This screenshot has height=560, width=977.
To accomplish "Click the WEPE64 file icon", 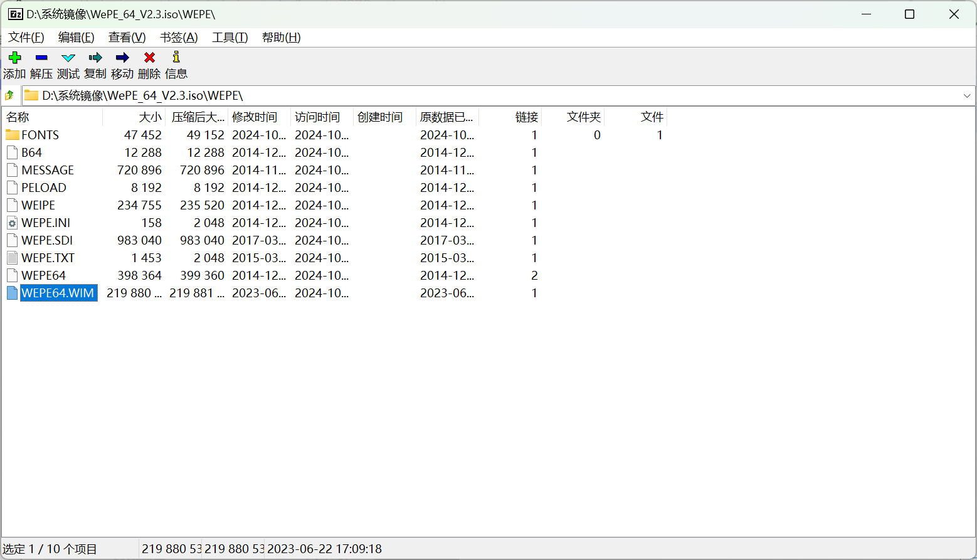I will [x=12, y=275].
